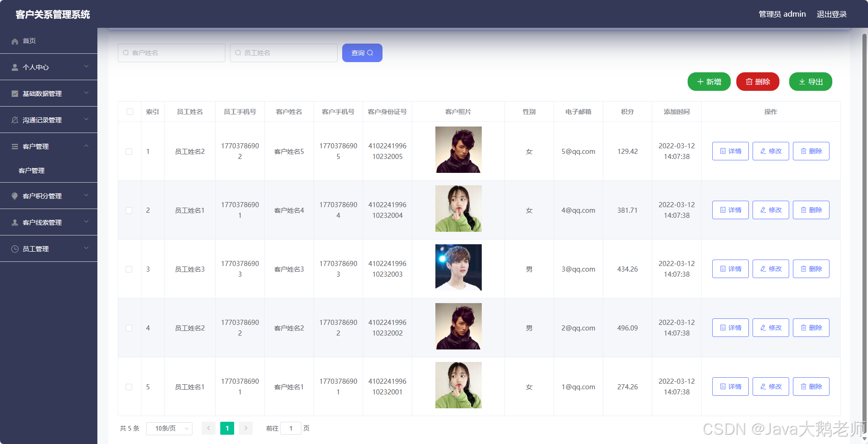Click download icon on 导出 button

802,82
